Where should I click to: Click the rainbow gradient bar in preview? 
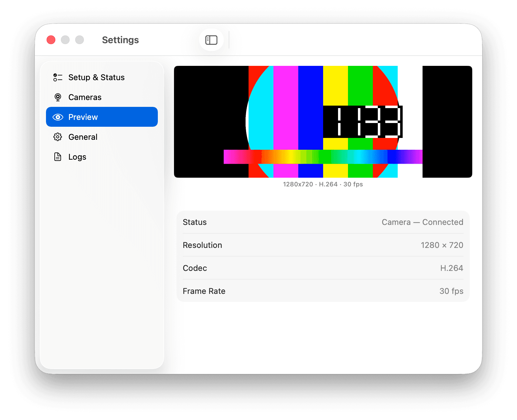pyautogui.click(x=323, y=157)
